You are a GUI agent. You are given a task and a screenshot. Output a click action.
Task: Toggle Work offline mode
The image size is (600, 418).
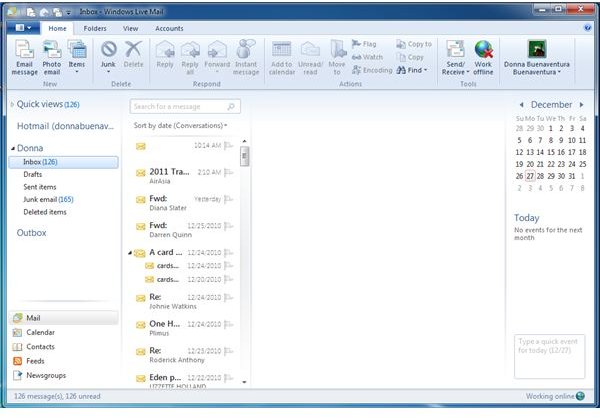coord(483,58)
